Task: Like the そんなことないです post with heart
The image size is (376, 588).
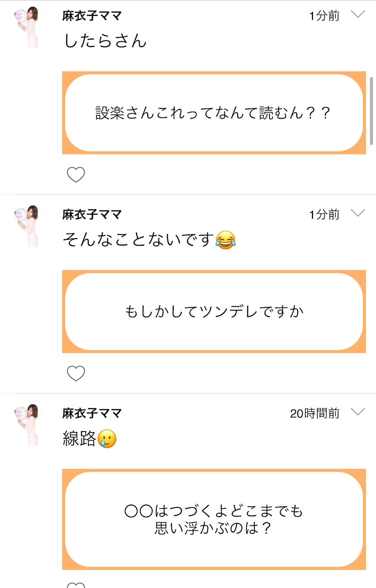Action: click(76, 373)
